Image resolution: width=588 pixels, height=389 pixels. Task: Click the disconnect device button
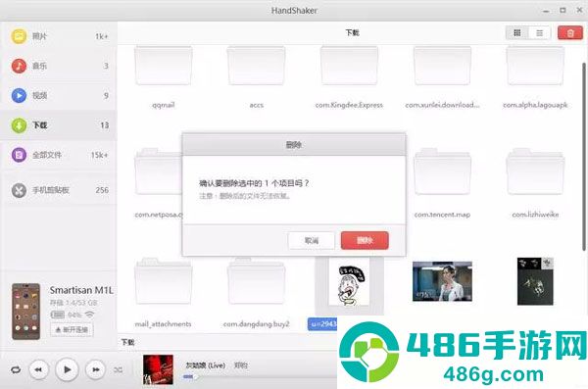tap(72, 330)
